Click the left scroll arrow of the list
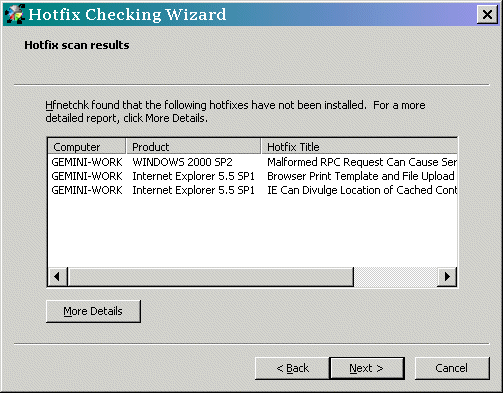Screen dimensions: 503x393 (57, 276)
